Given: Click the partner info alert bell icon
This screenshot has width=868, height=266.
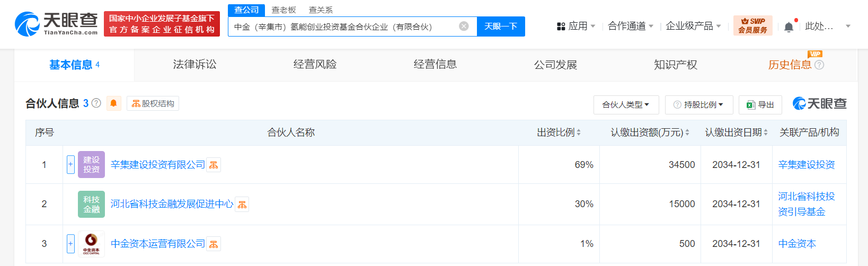Looking at the screenshot, I should click(x=113, y=103).
